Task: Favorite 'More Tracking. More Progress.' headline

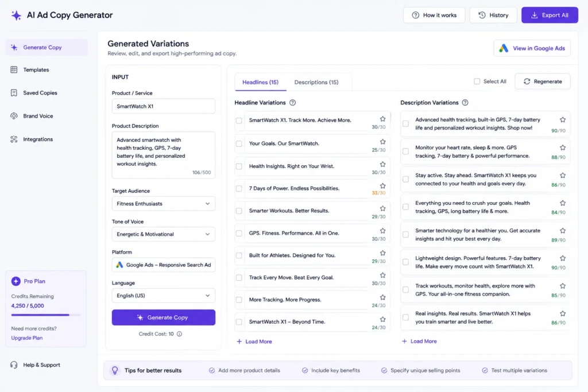Action: tap(382, 297)
